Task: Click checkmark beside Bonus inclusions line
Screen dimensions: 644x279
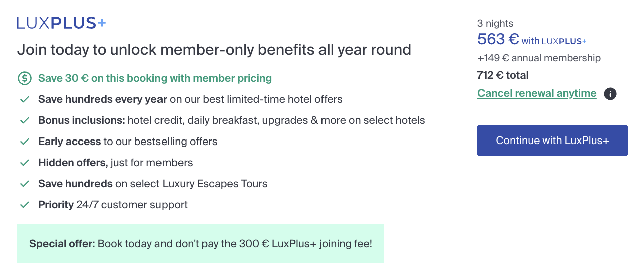Action: click(x=24, y=120)
